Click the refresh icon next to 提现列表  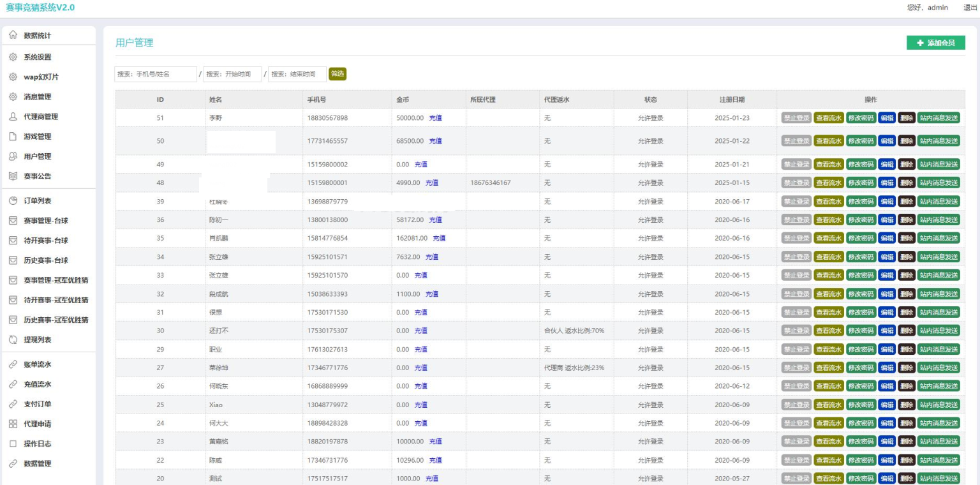pos(13,340)
